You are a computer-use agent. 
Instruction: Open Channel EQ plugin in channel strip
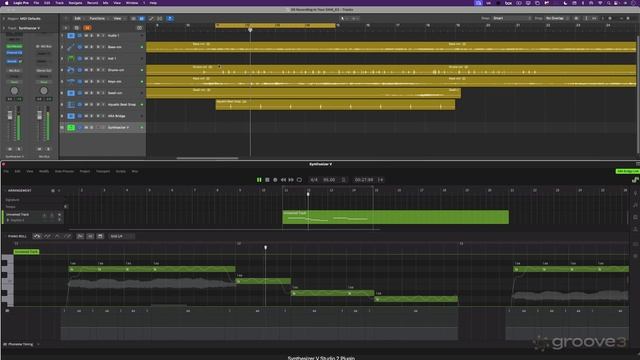pos(14,53)
